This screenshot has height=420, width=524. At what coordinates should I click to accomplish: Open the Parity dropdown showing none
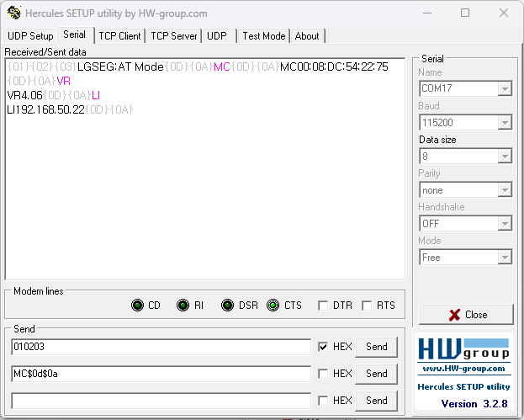pyautogui.click(x=505, y=190)
